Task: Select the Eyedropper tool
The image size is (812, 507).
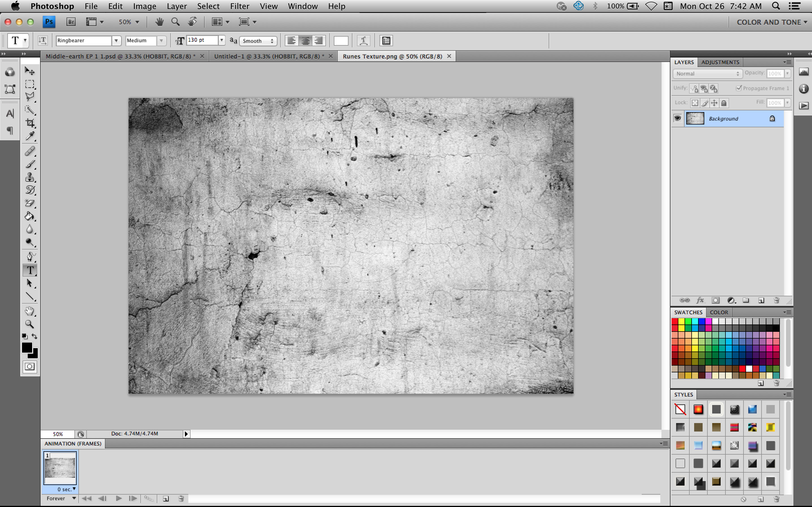Action: tap(30, 135)
